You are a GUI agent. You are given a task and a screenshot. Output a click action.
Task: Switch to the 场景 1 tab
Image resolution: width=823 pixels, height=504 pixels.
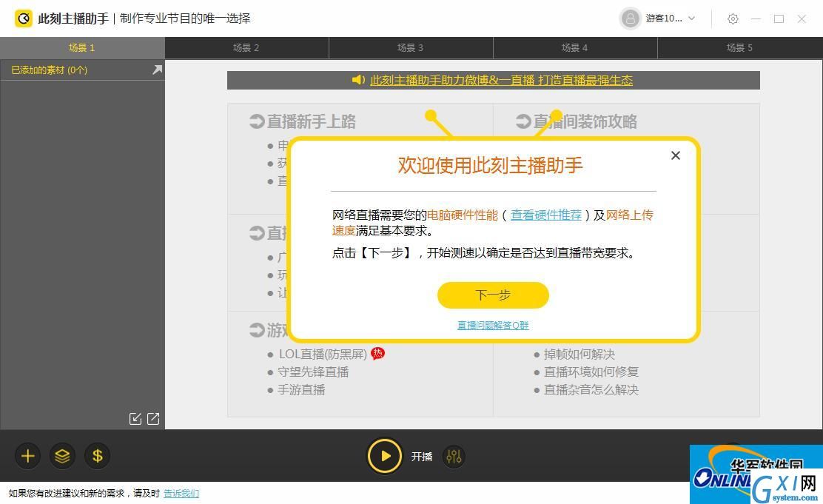tap(82, 48)
